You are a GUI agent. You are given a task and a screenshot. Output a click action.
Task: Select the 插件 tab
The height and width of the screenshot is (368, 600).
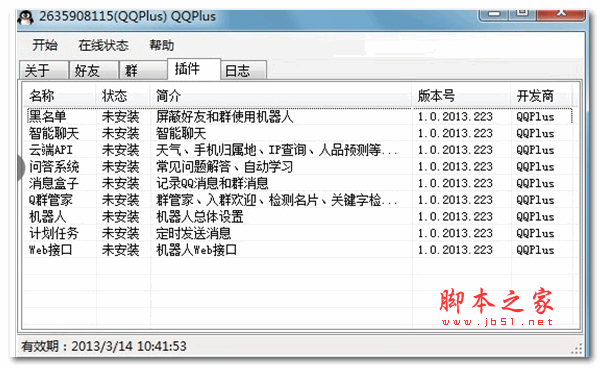coord(194,69)
